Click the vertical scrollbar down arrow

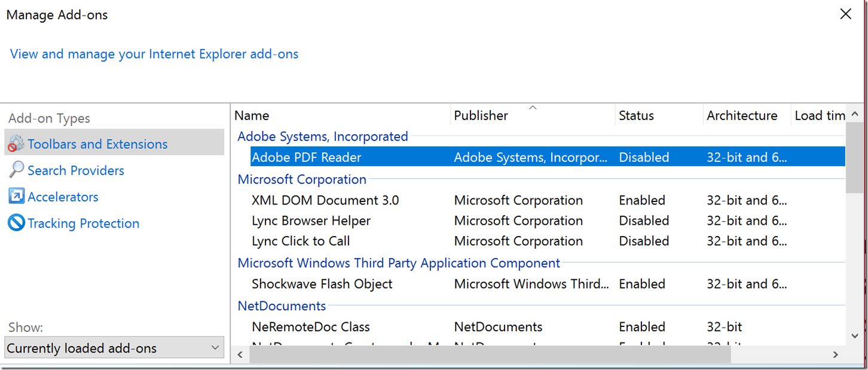click(x=855, y=336)
